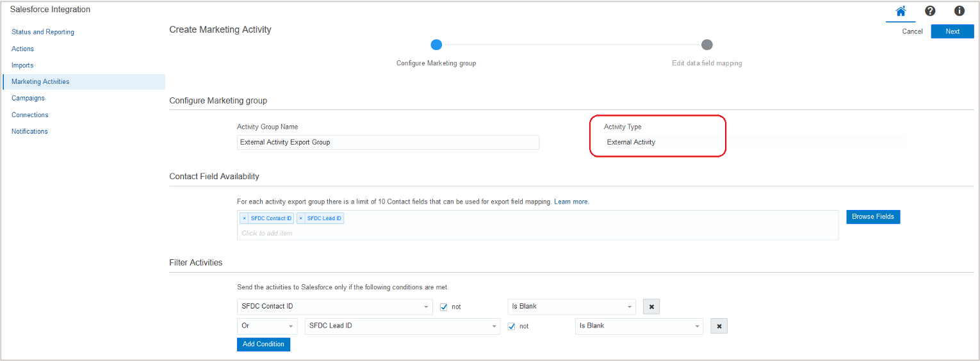Image resolution: width=980 pixels, height=361 pixels.
Task: Toggle 'not' checkbox for SFDC Lead ID
Action: click(512, 326)
